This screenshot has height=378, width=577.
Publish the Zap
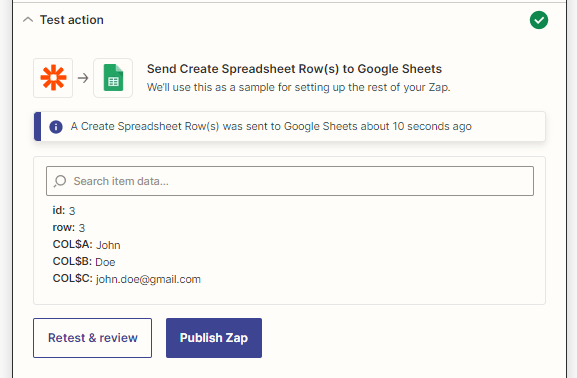click(x=214, y=338)
